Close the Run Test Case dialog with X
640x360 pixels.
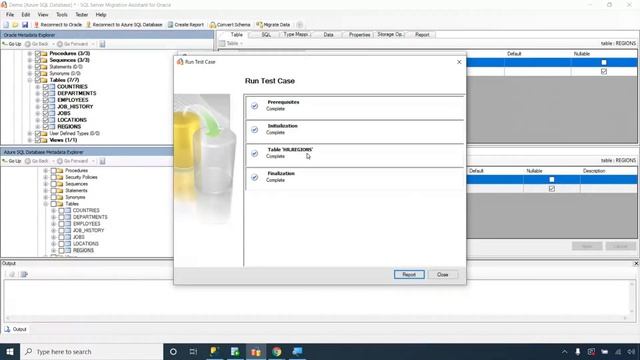[459, 62]
